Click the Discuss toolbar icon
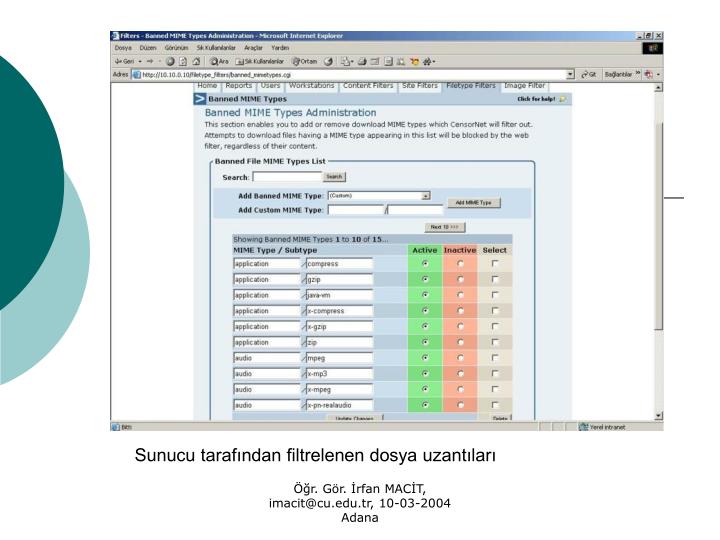This screenshot has height=540, width=720. [388, 62]
